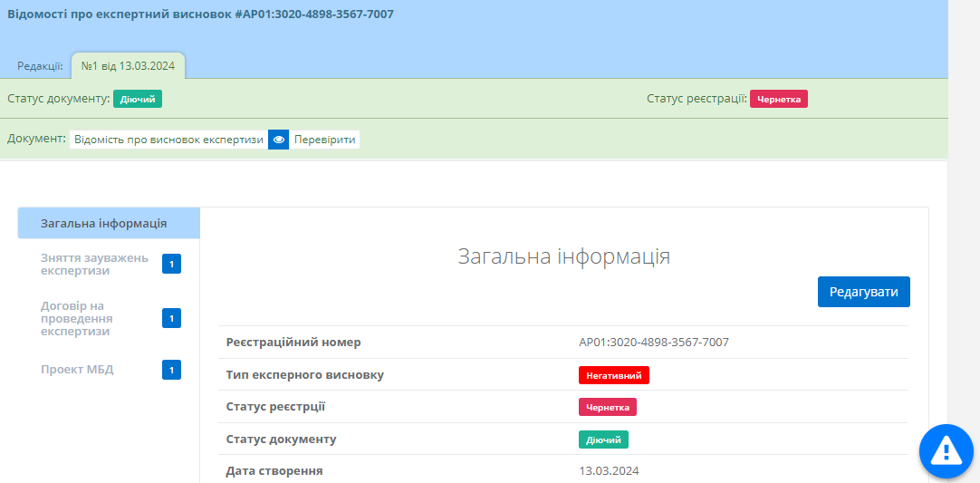Select the №1 від 13.03.2024 revision tab
Viewport: 980px width, 483px height.
point(128,66)
